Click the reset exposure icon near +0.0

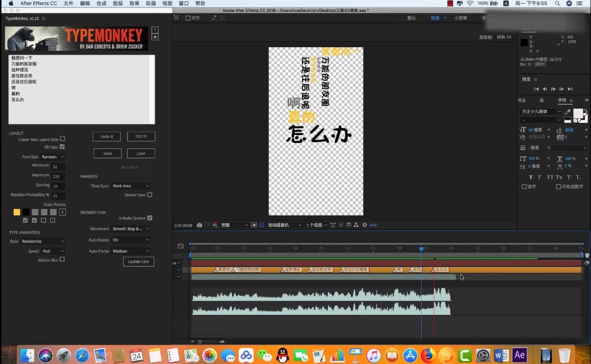(x=364, y=225)
